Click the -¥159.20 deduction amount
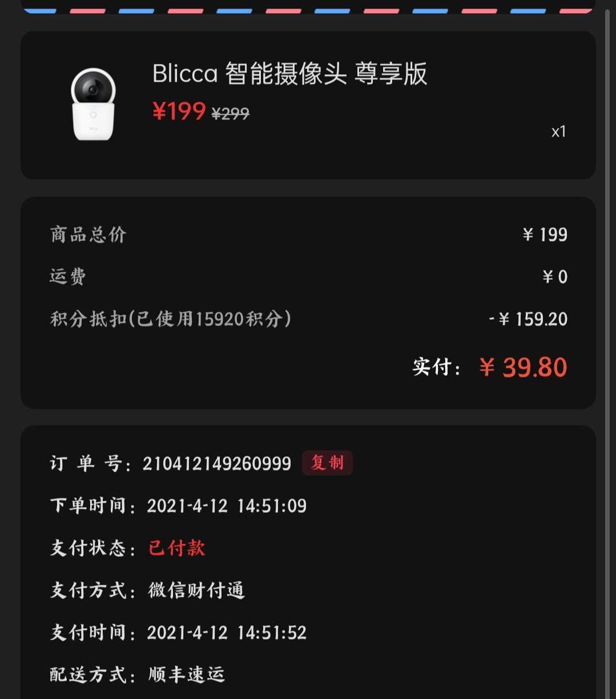The width and height of the screenshot is (616, 699). pyautogui.click(x=528, y=319)
